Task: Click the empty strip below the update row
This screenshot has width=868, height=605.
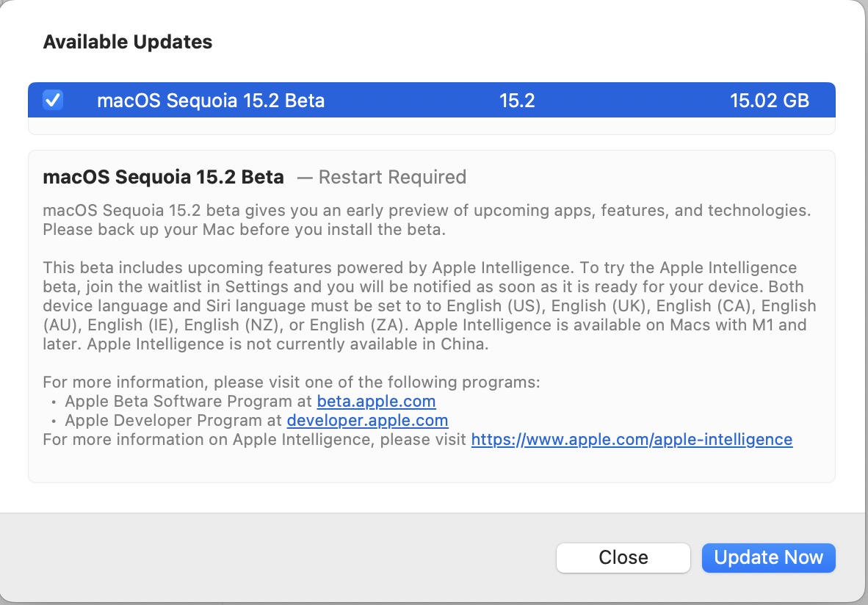Action: coord(431,126)
